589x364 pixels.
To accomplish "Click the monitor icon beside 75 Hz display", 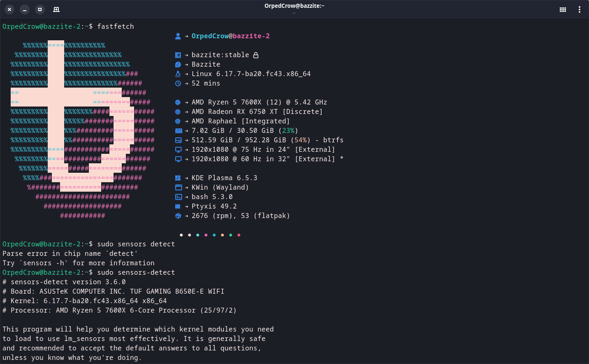I will pyautogui.click(x=178, y=150).
